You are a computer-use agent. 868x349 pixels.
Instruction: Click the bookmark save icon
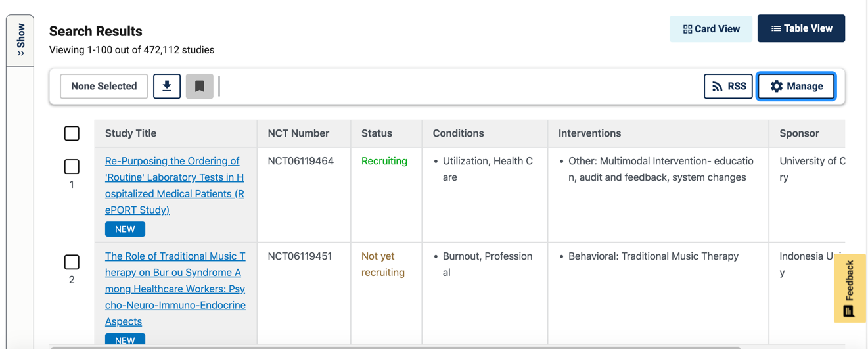pos(200,86)
